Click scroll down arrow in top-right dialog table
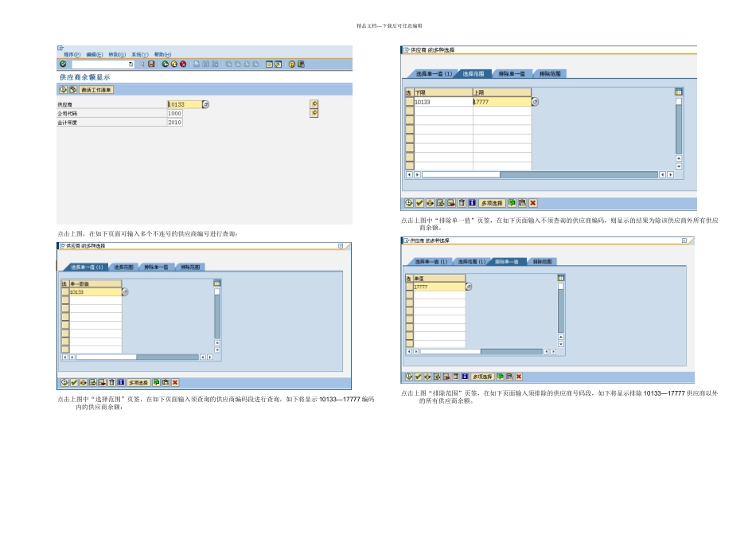 (x=678, y=166)
